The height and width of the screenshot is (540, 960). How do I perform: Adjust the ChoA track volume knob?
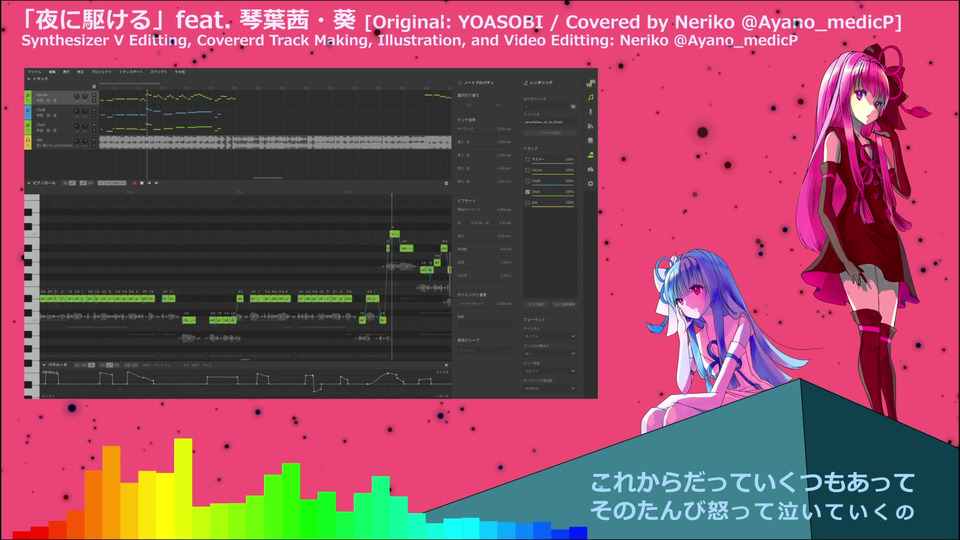tap(77, 126)
